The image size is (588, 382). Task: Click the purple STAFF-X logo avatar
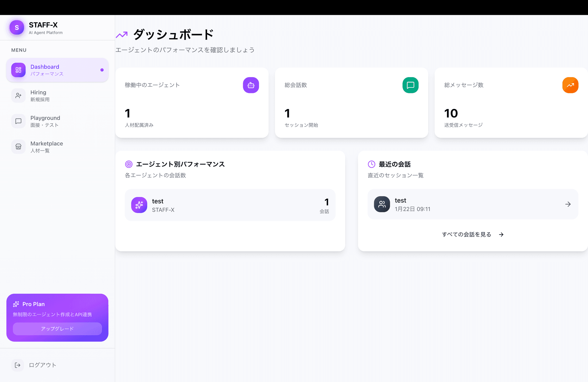17,28
